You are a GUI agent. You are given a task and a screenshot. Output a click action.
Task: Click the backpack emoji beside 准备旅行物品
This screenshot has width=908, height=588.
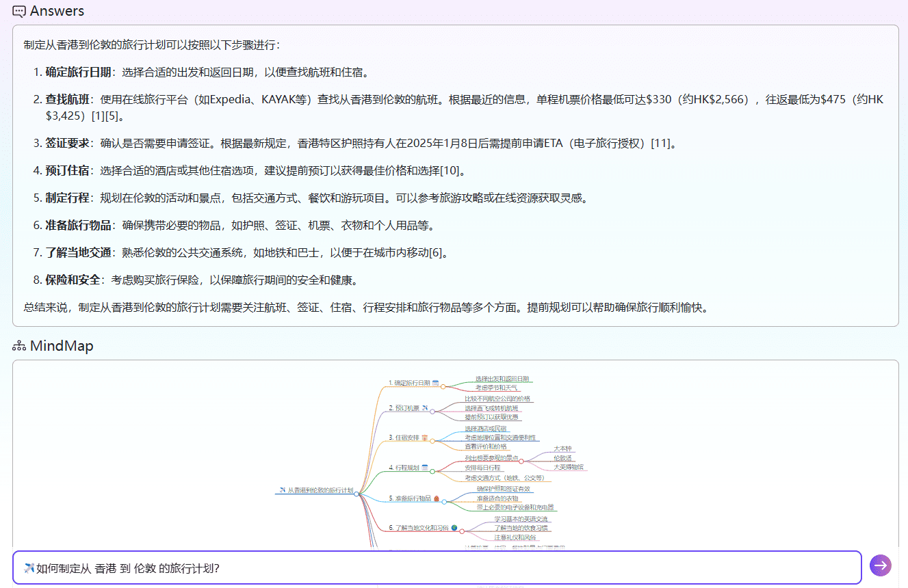(436, 498)
